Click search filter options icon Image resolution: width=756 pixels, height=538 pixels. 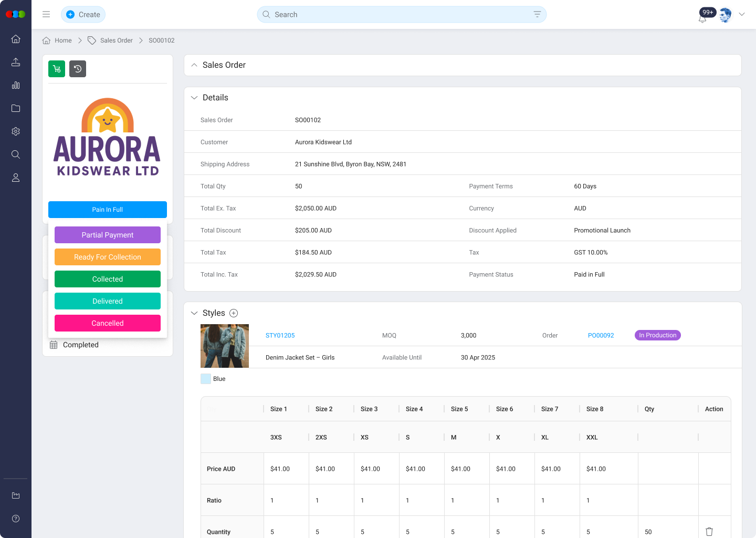click(x=537, y=15)
